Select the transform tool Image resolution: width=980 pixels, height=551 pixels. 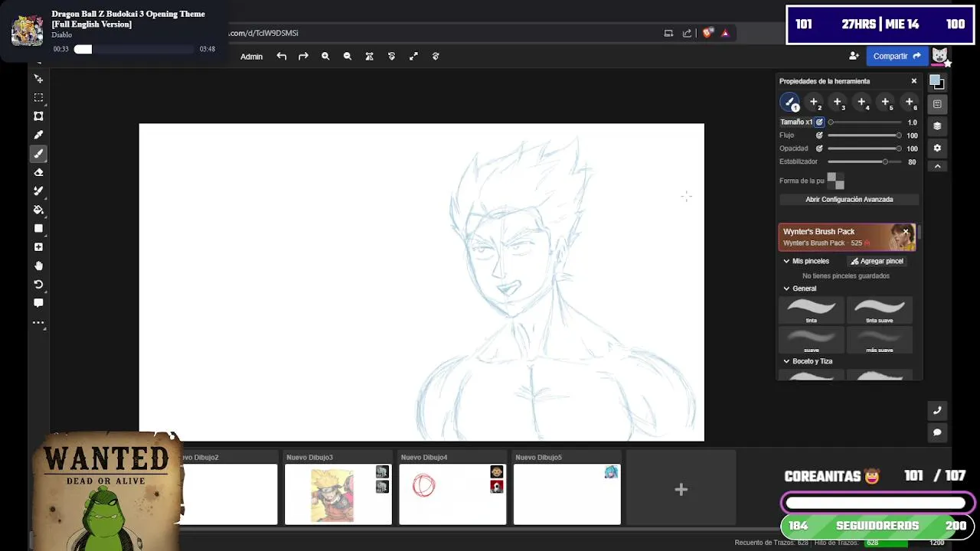pyautogui.click(x=38, y=116)
